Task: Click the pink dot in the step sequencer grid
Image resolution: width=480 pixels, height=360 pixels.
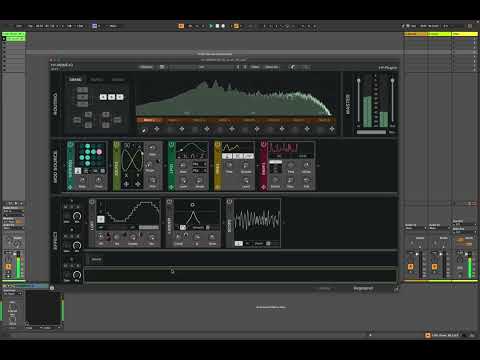Action: 99,152
